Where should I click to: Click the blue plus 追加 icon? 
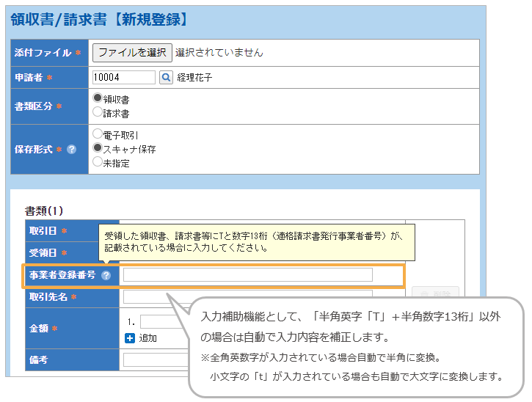130,338
